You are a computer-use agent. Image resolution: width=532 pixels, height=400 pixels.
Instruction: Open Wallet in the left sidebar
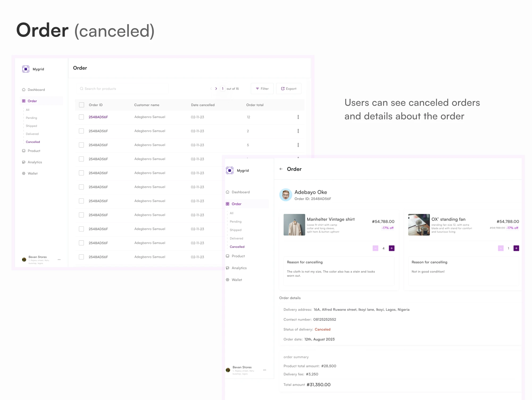[x=33, y=174]
